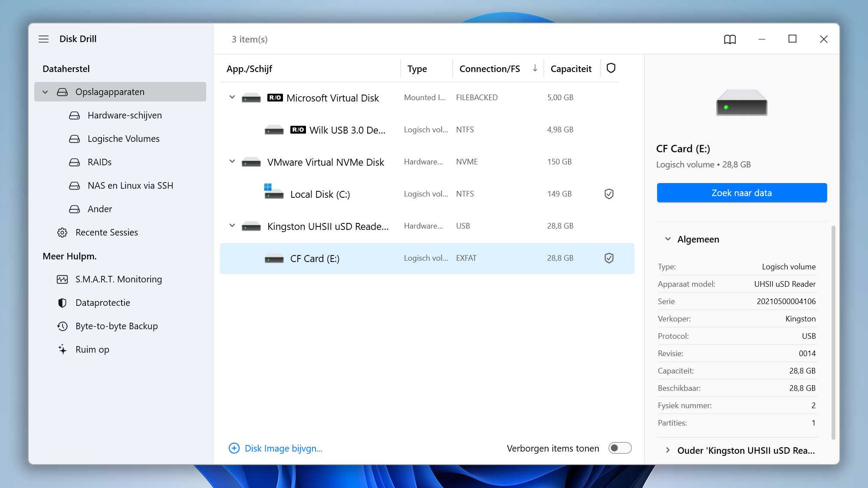Click the large drive image in details panel
Image resolution: width=868 pixels, height=488 pixels.
coord(742,102)
